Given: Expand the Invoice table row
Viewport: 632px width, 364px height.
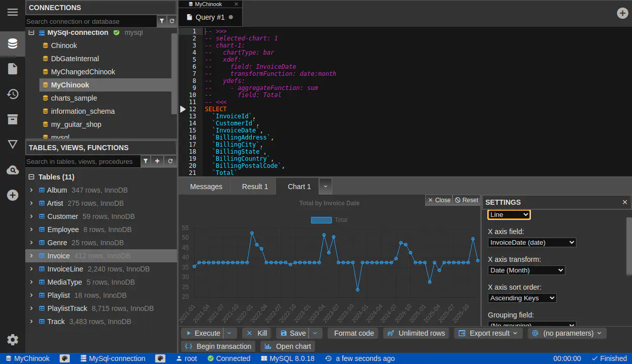Looking at the screenshot, I should pyautogui.click(x=31, y=256).
